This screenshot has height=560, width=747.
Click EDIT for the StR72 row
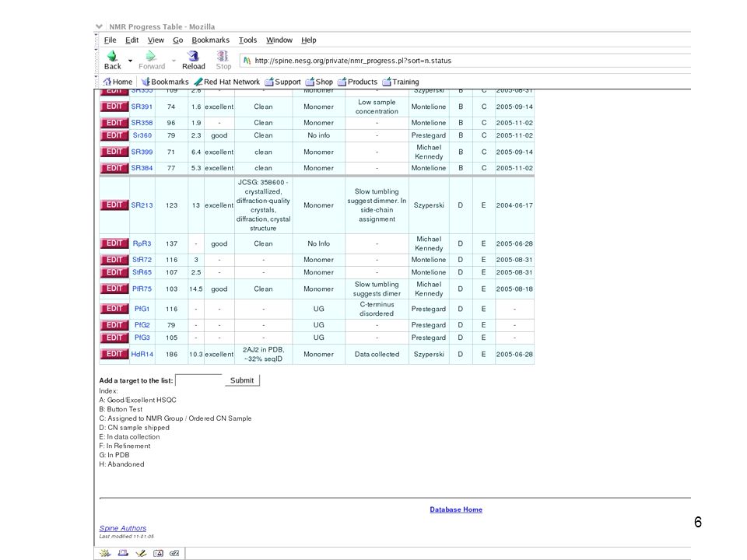[114, 260]
